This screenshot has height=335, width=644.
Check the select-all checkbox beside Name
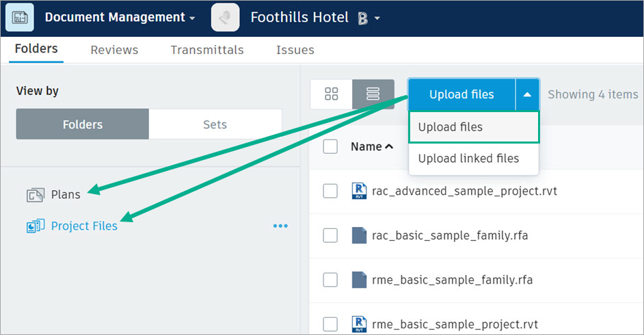[x=330, y=146]
